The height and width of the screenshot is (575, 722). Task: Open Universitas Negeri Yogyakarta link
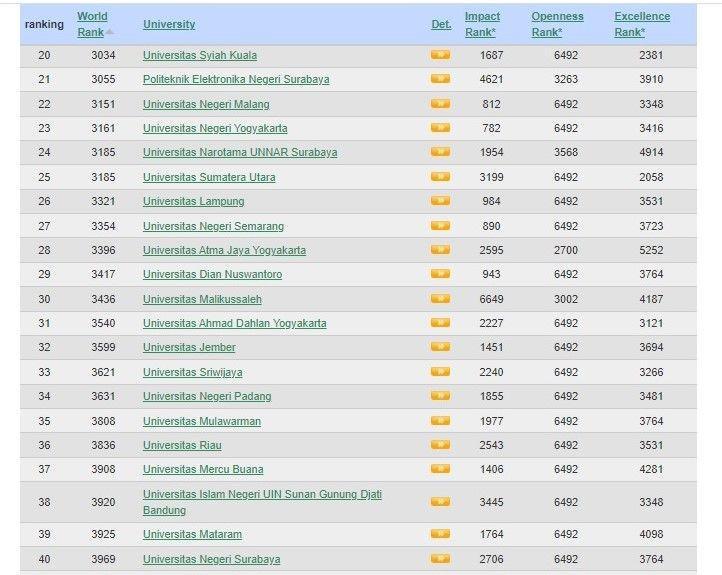pyautogui.click(x=215, y=128)
